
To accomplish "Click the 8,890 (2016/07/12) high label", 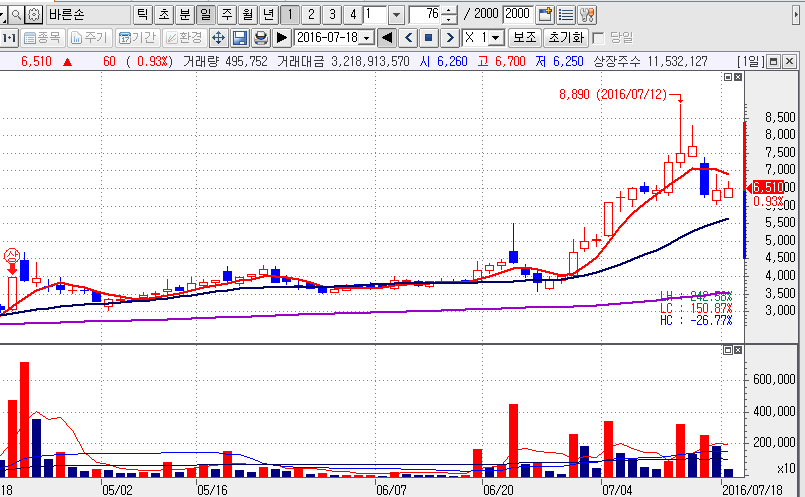I will [613, 94].
